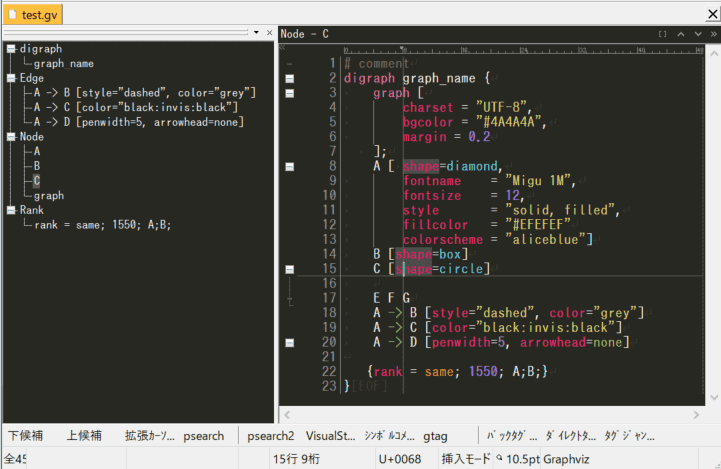
Task: Select the graph entry under Node
Action: 49,196
